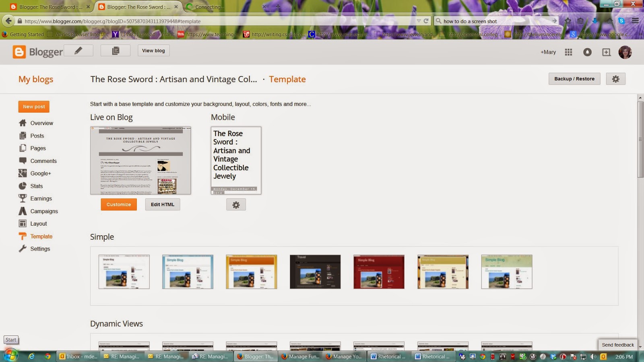Click the Skype icon in Firefox toolbar
This screenshot has height=362, width=644.
point(622,21)
